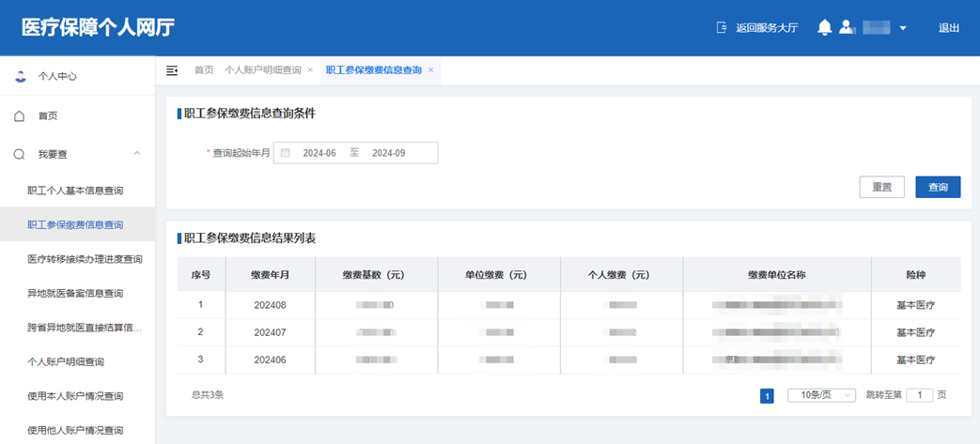Toggle the sidebar collapse hamburger icon

[172, 70]
